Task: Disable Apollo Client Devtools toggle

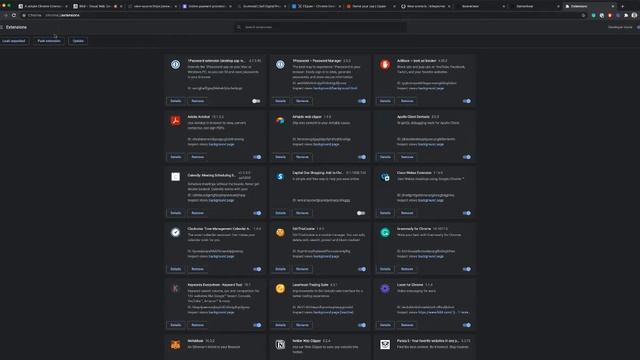Action: (x=467, y=157)
